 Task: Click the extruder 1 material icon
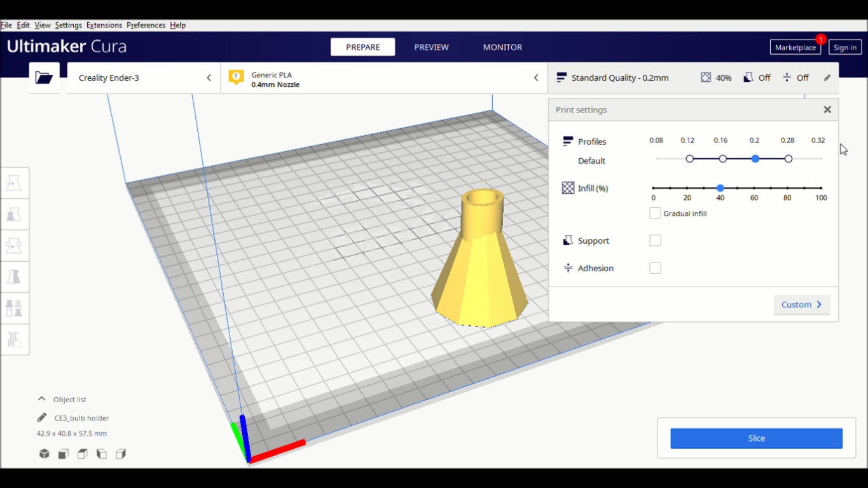tap(237, 78)
